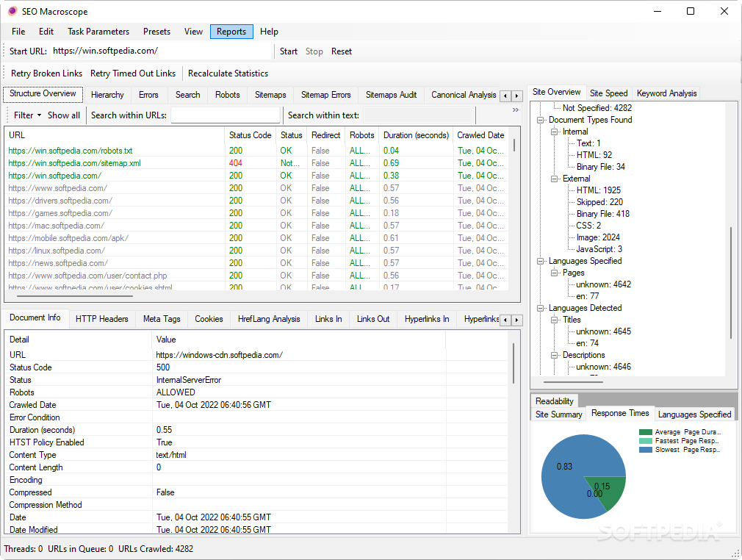Switch to the Hyperlinks In tab
Screen dimensions: 742x560
coord(427,319)
